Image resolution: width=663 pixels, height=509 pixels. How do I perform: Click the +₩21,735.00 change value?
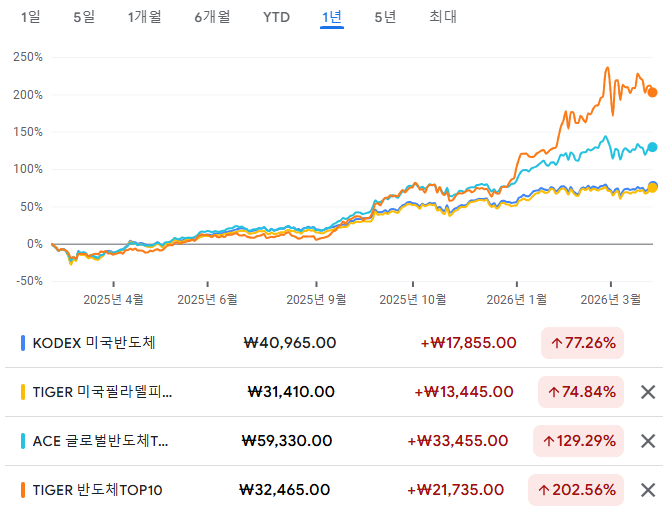point(455,490)
